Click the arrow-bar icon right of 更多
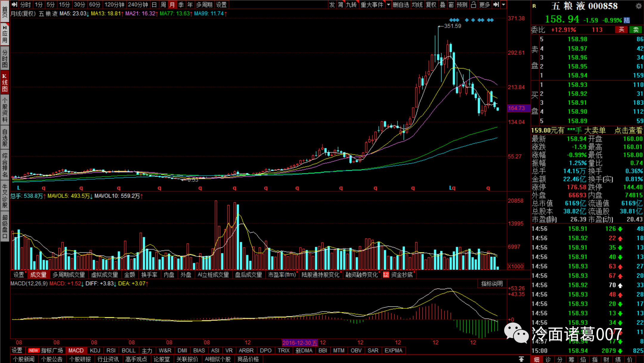This screenshot has height=363, width=644. click(x=496, y=5)
